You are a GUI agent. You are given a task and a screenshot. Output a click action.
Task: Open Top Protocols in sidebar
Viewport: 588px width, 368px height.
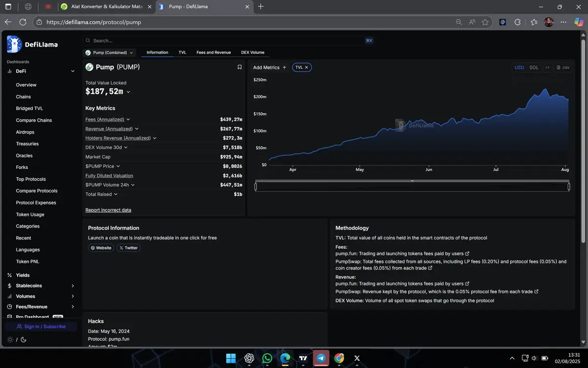click(x=31, y=179)
